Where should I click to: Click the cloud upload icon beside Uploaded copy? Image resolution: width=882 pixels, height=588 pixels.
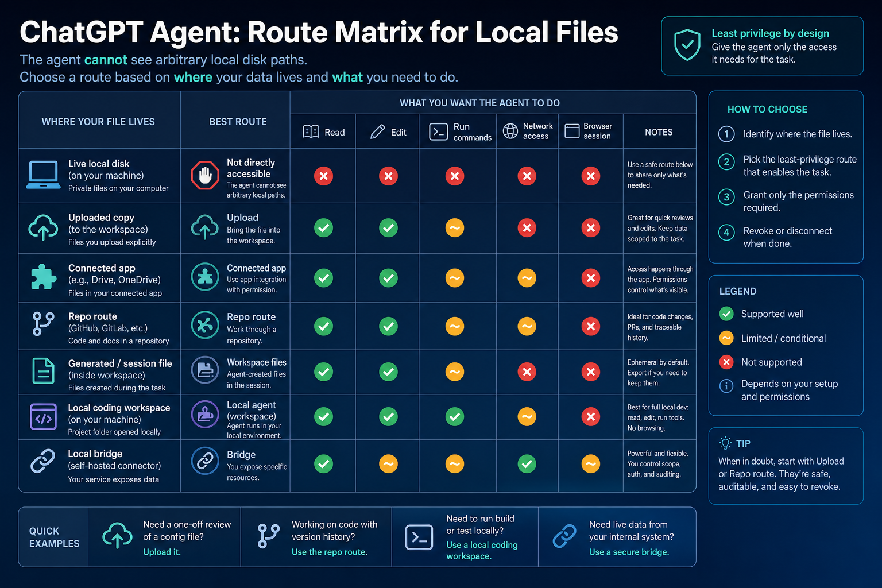pos(43,227)
